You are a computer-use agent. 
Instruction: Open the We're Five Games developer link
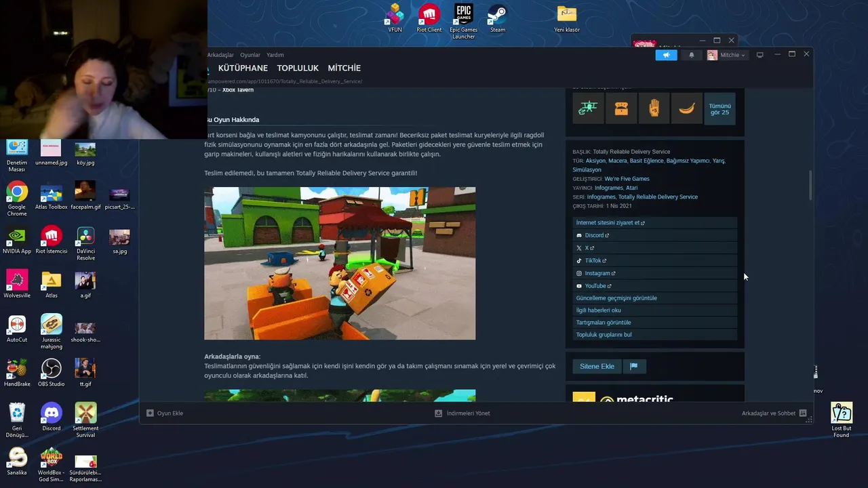click(627, 179)
